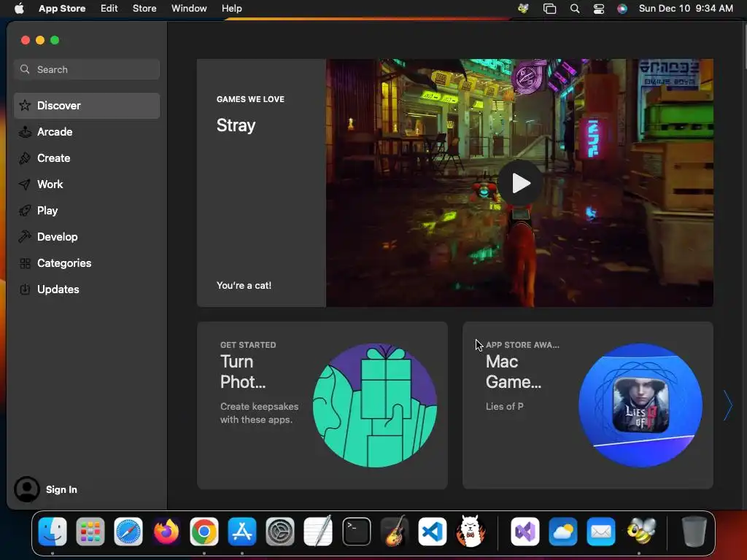Launch Safari from the Dock

click(128, 532)
